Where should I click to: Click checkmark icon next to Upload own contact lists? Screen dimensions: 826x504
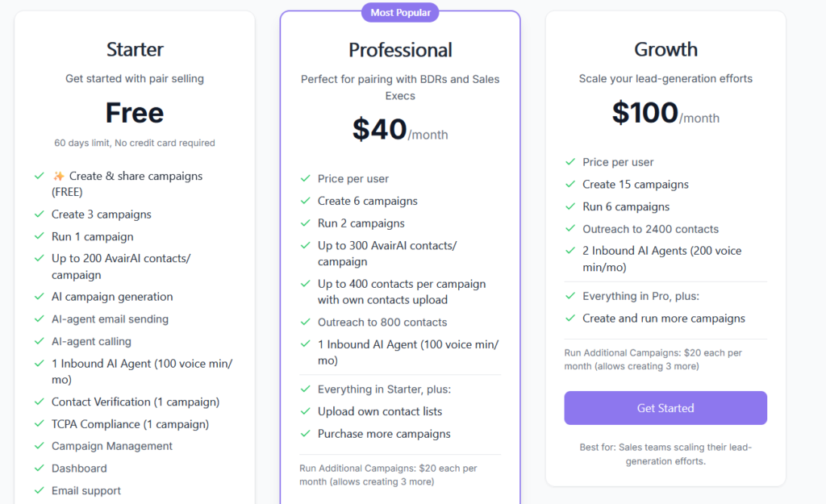point(305,411)
